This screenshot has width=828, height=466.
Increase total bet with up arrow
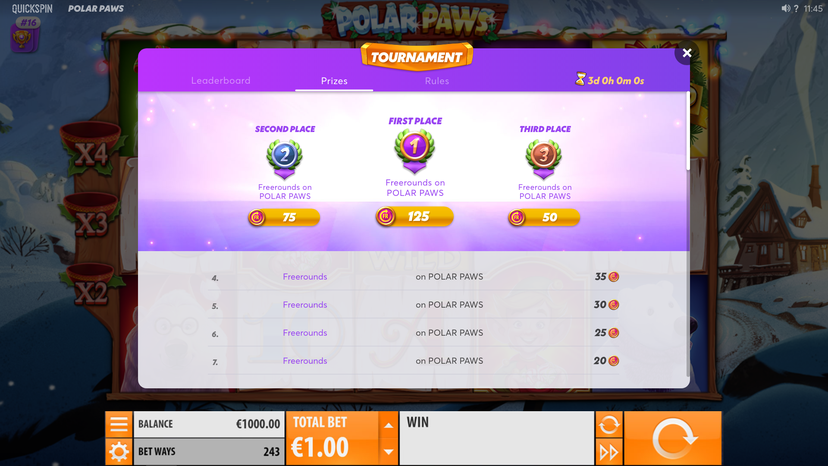click(389, 425)
